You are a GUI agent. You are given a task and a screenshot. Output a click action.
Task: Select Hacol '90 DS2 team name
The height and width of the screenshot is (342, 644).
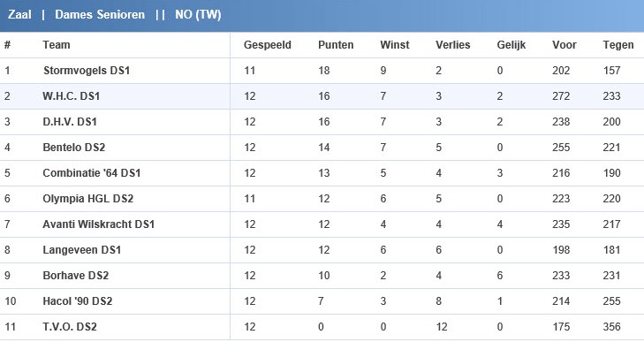click(78, 301)
